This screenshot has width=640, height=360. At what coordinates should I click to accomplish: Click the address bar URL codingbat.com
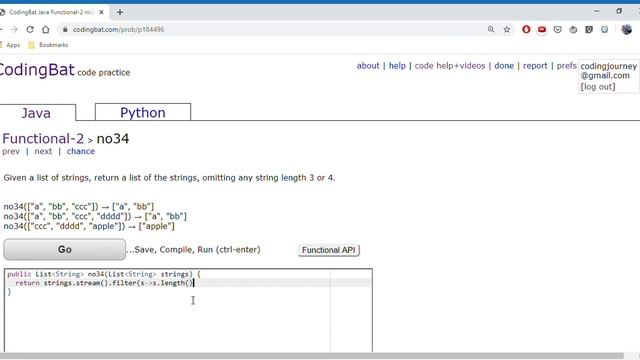point(118,29)
